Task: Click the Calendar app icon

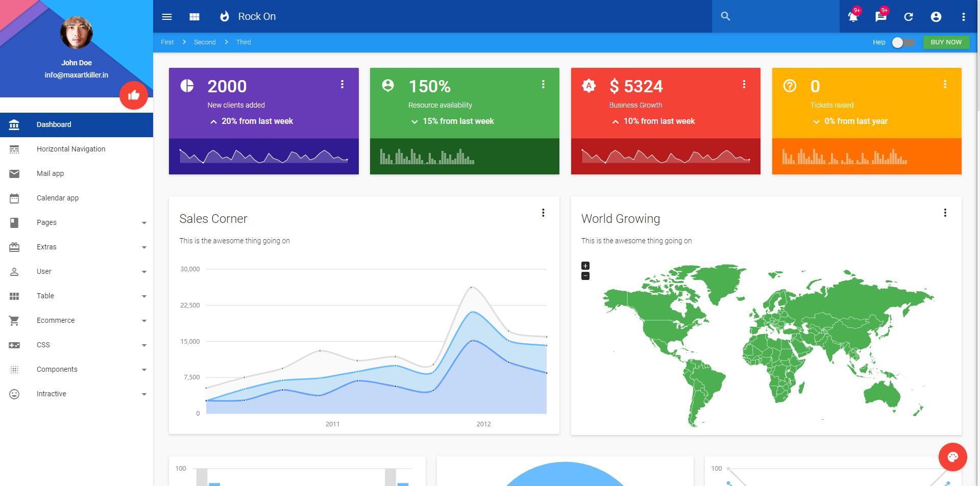Action: click(x=14, y=198)
